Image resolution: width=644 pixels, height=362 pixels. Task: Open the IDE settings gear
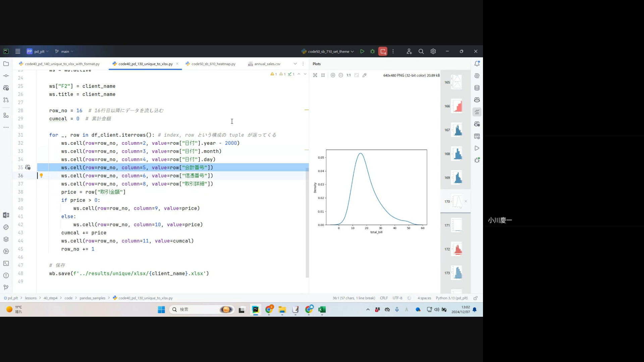click(x=433, y=51)
